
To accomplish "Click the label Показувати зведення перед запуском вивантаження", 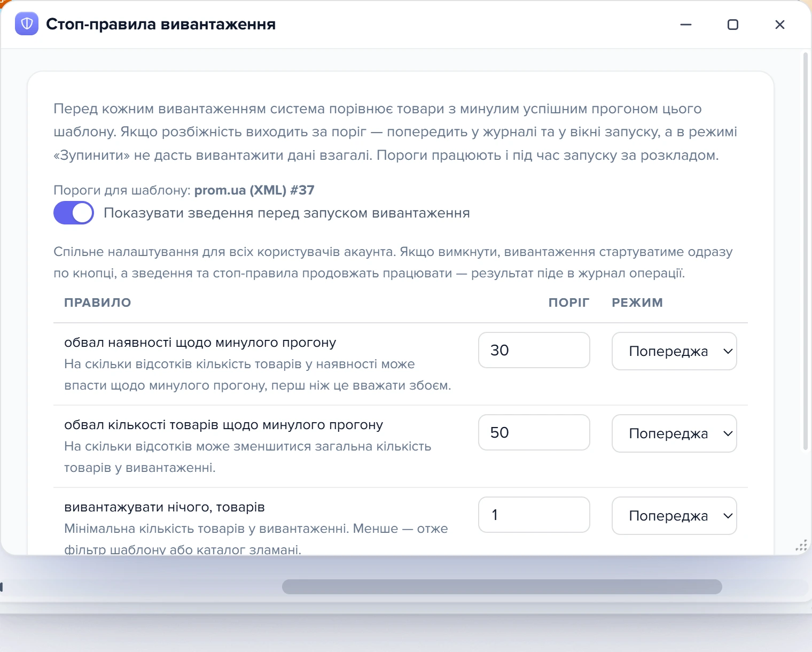I will pyautogui.click(x=287, y=213).
